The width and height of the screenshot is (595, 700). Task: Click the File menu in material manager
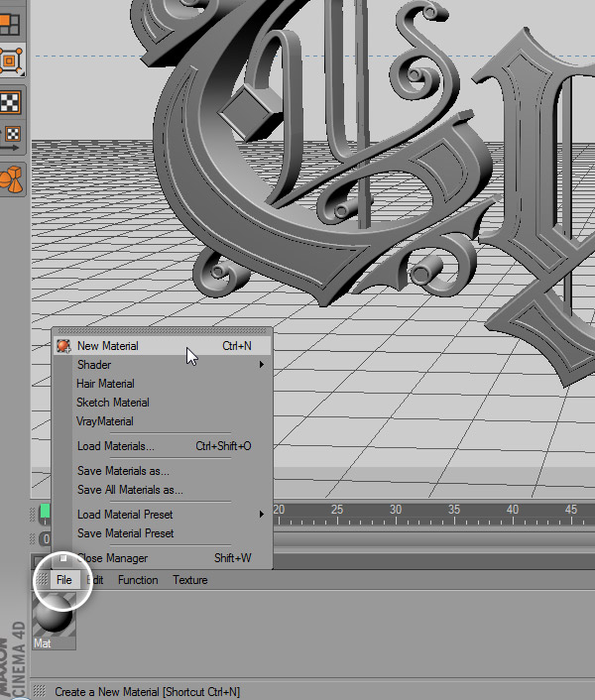pos(64,580)
